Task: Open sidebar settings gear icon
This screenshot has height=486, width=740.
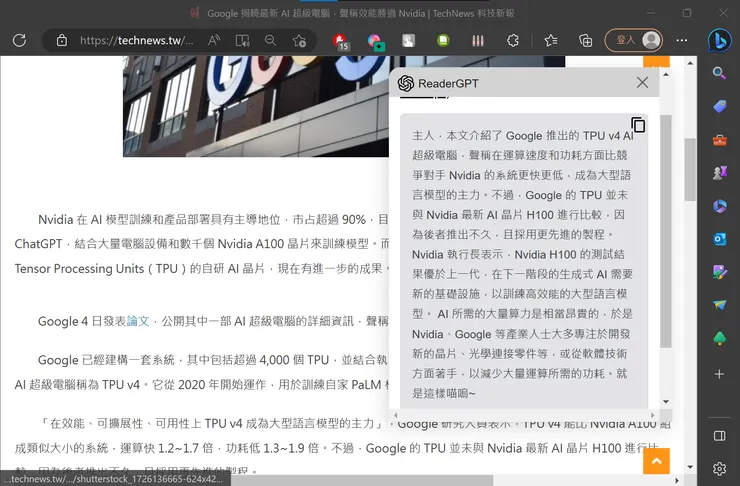Action: click(x=720, y=469)
